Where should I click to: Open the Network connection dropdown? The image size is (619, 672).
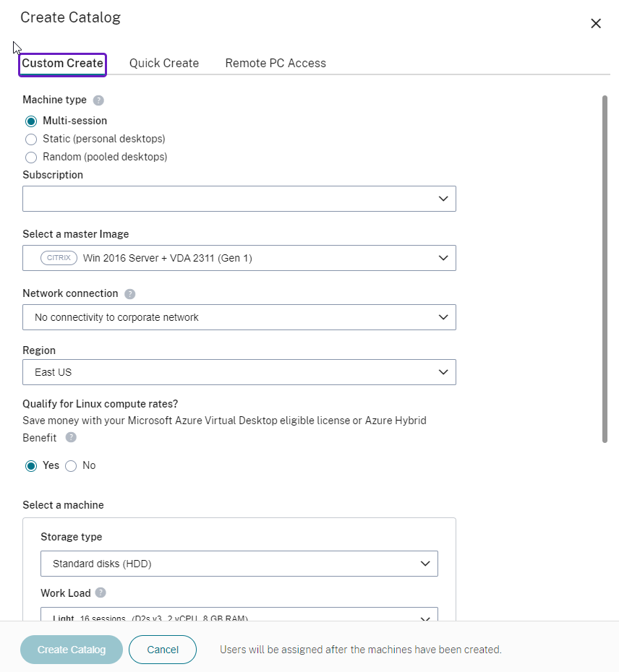coord(239,317)
